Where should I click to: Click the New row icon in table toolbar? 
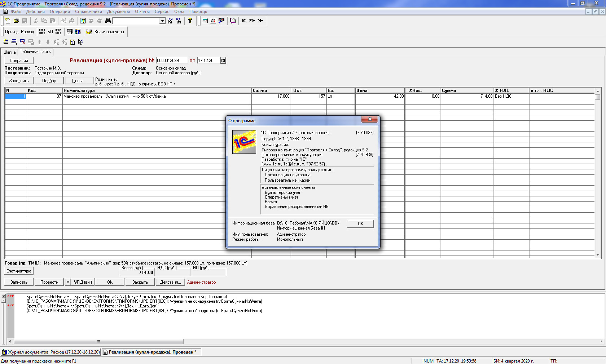tap(6, 42)
